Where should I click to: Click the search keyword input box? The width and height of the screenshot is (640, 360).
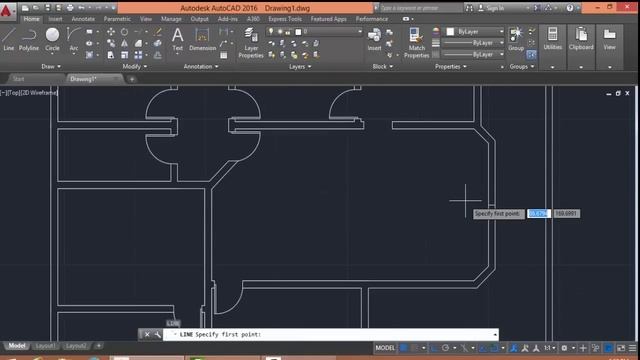(x=420, y=8)
